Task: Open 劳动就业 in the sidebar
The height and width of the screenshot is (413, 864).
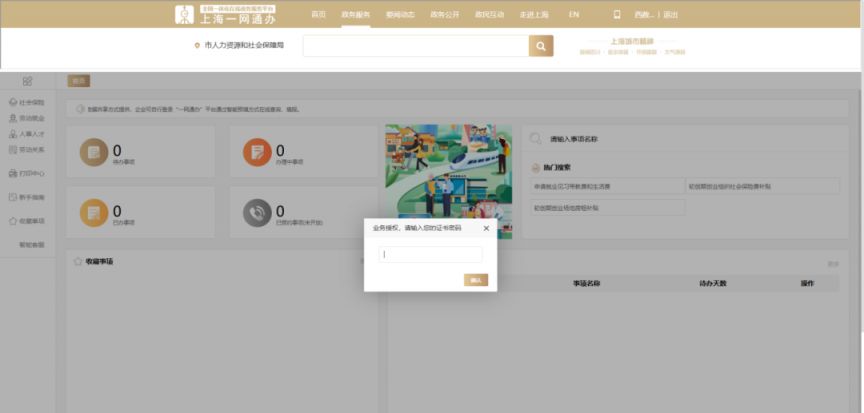Action: pyautogui.click(x=27, y=118)
